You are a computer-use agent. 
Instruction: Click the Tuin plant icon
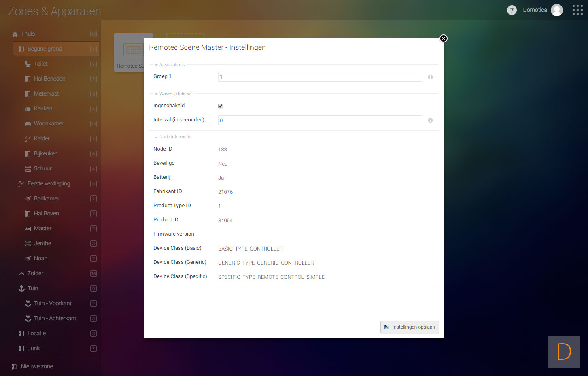(x=21, y=289)
